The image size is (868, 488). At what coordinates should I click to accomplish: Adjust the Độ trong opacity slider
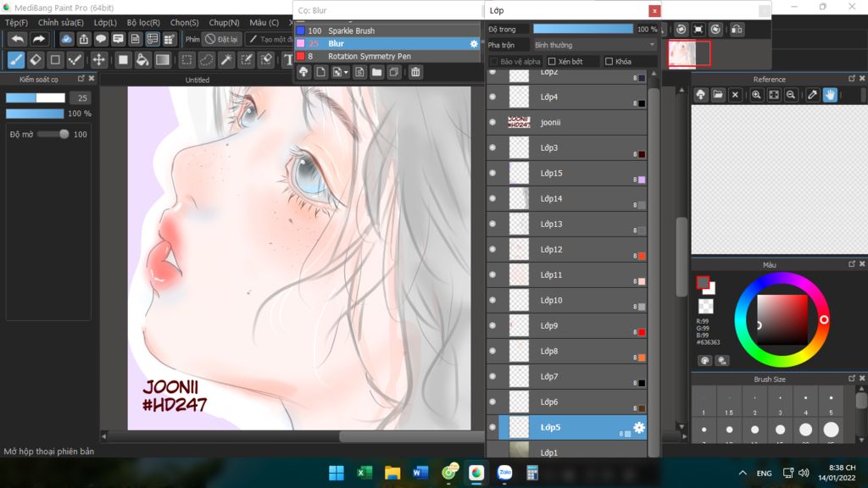tap(583, 29)
